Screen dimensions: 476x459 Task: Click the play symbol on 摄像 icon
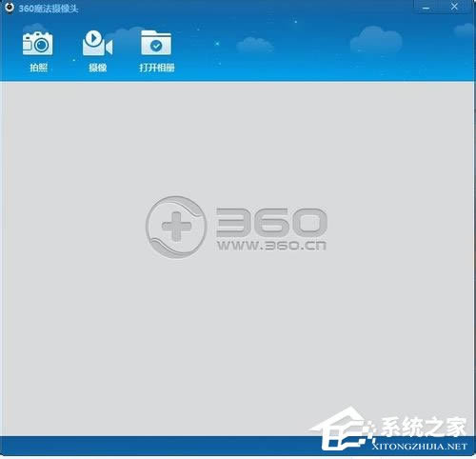click(x=93, y=38)
